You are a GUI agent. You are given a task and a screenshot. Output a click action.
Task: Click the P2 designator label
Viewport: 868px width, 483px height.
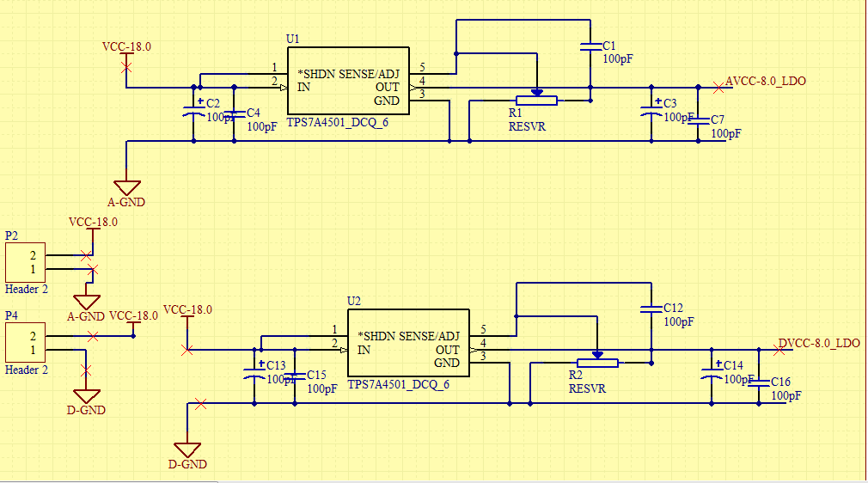click(x=12, y=236)
